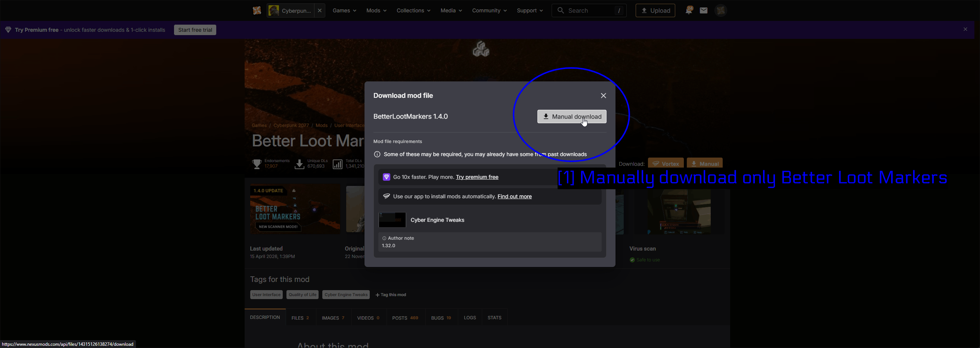Expand the Support dropdown menu
Image resolution: width=980 pixels, height=348 pixels.
(530, 11)
